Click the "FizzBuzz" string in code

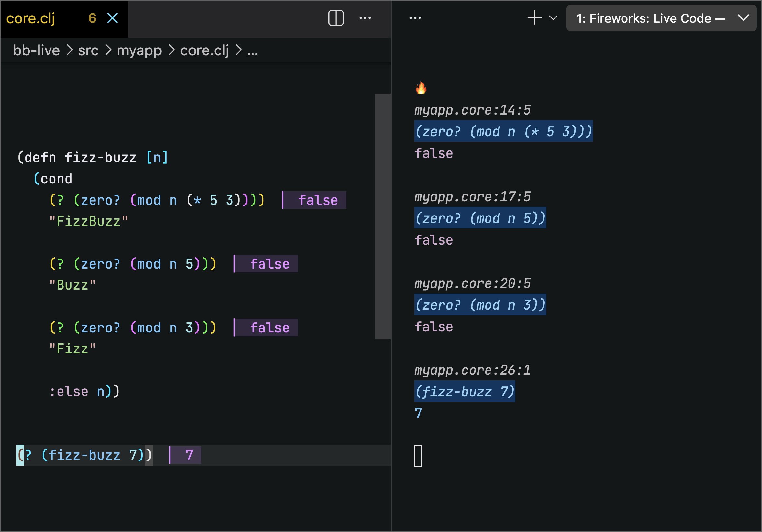coord(89,221)
